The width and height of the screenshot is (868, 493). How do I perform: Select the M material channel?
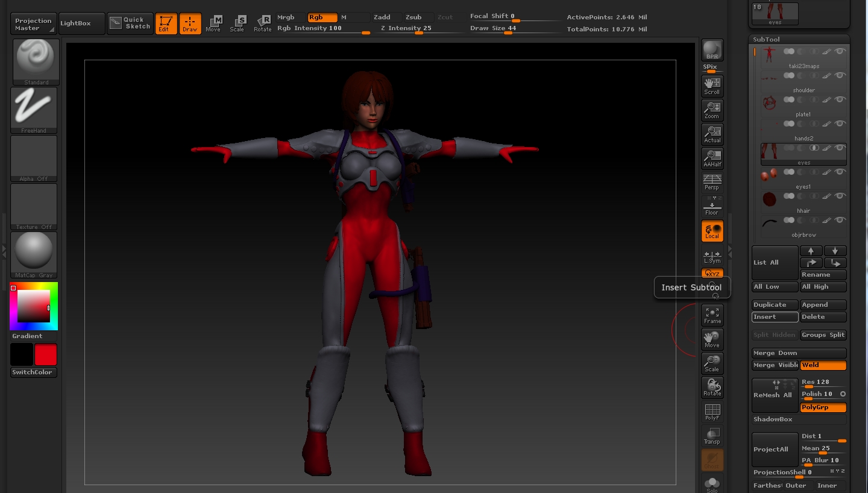(354, 17)
